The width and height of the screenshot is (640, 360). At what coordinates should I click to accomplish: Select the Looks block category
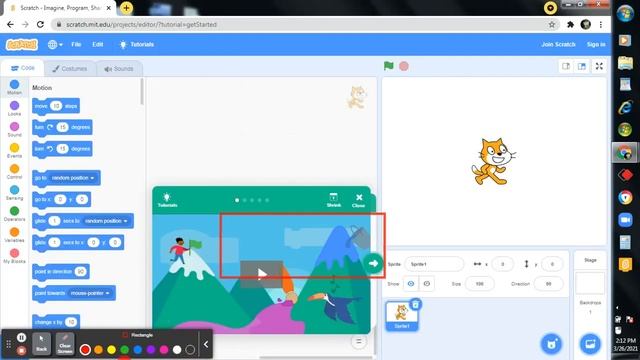[x=14, y=108]
